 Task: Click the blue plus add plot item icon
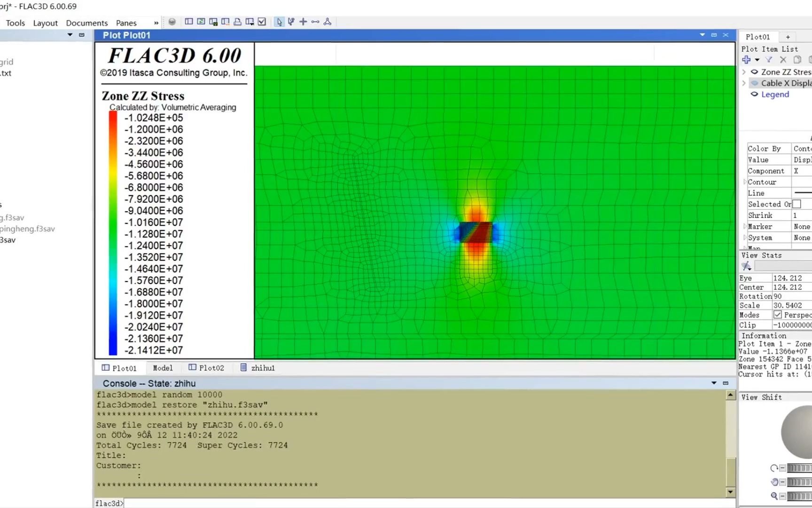[x=746, y=60]
